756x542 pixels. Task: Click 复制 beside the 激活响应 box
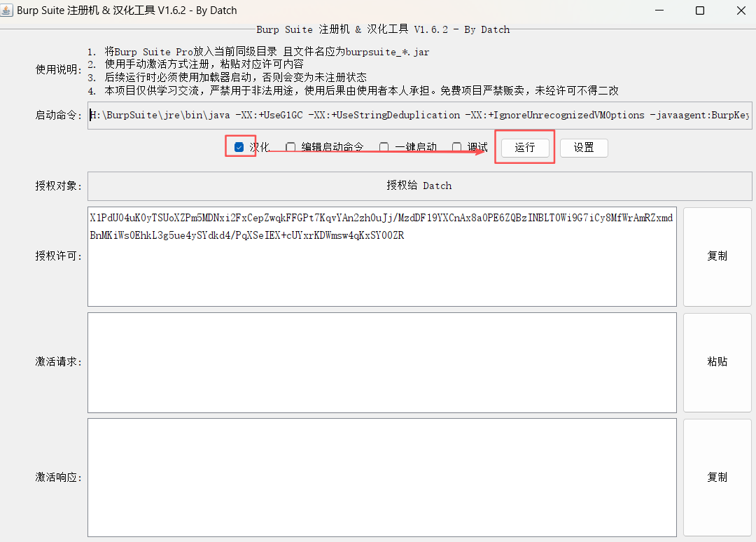point(717,478)
